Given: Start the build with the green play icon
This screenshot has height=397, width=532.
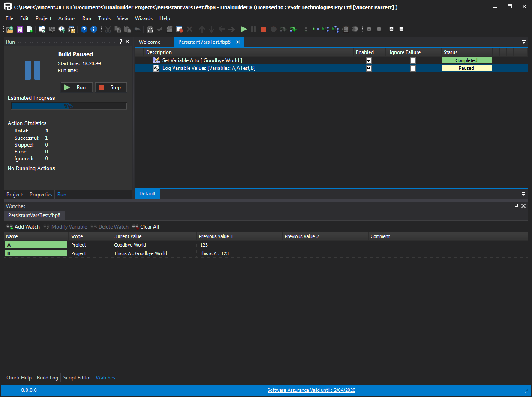Looking at the screenshot, I should coord(244,29).
